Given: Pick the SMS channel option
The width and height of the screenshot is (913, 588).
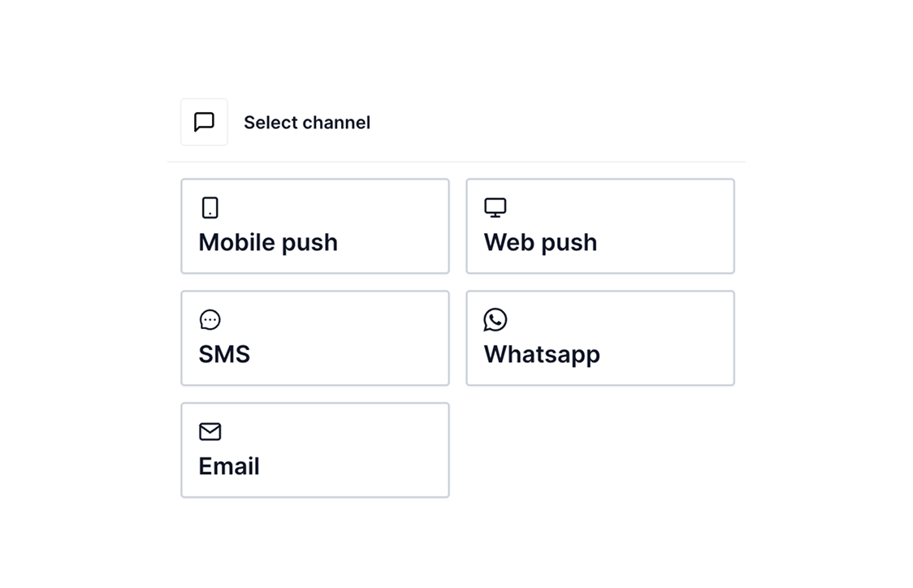Looking at the screenshot, I should click(x=315, y=338).
